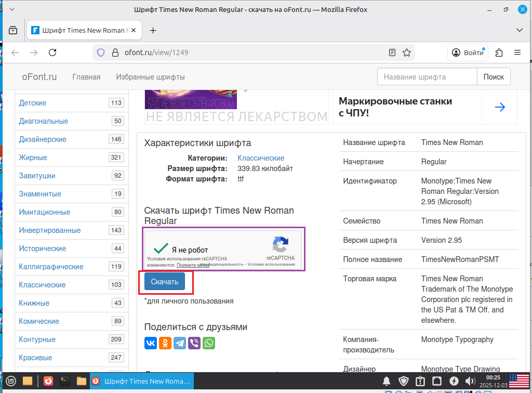This screenshot has height=393, width=532.
Task: Open the Жирные category
Action: 33,158
